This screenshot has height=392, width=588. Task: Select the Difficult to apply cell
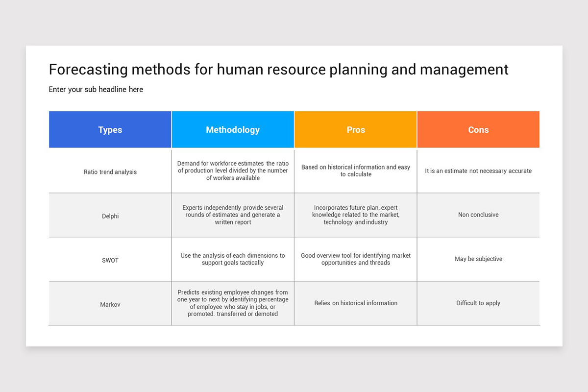478,303
